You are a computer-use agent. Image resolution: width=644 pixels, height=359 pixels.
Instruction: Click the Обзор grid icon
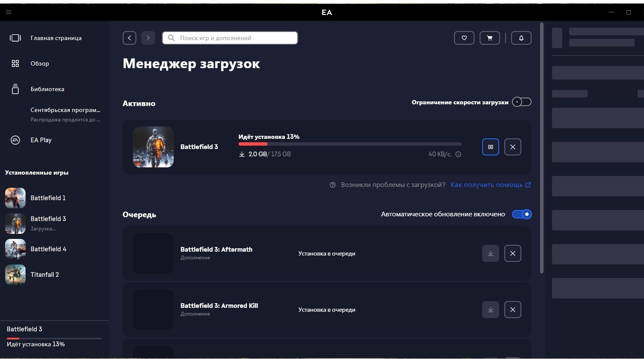(15, 63)
